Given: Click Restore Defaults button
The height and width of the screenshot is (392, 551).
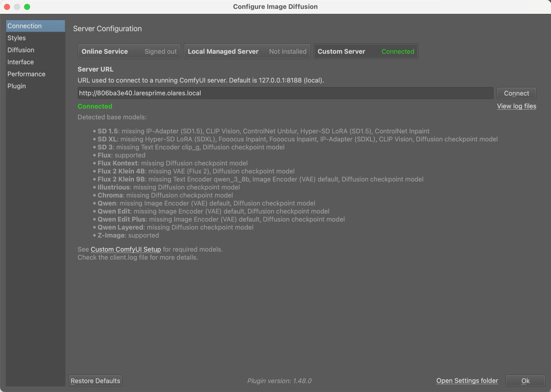Looking at the screenshot, I should pos(95,381).
